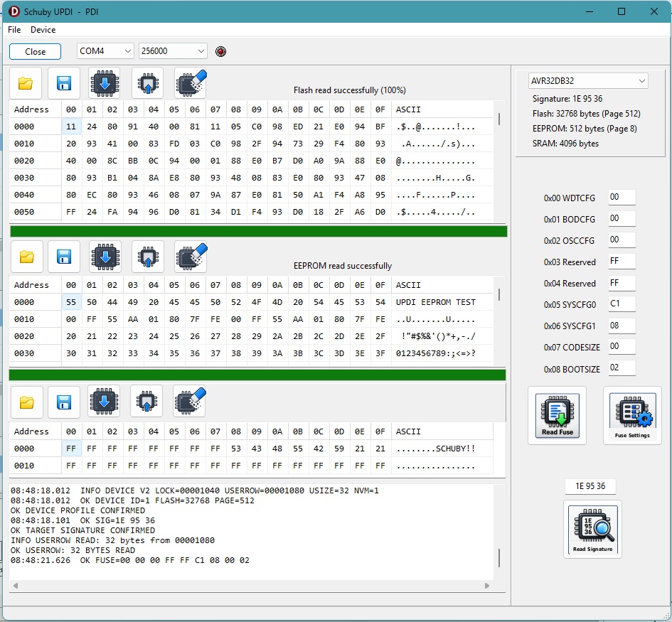
Task: Click the down-arrow chip icon above SCHUBY!! table
Action: [104, 402]
